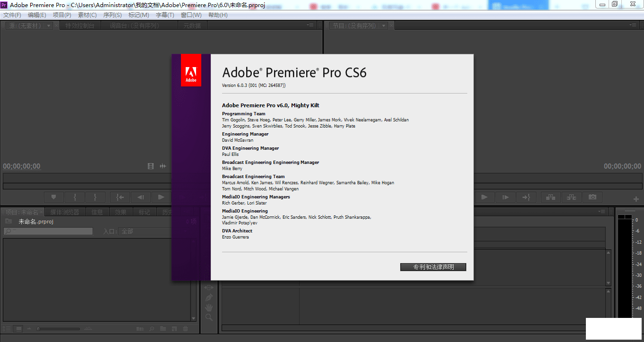Select the Hand tool

(209, 308)
